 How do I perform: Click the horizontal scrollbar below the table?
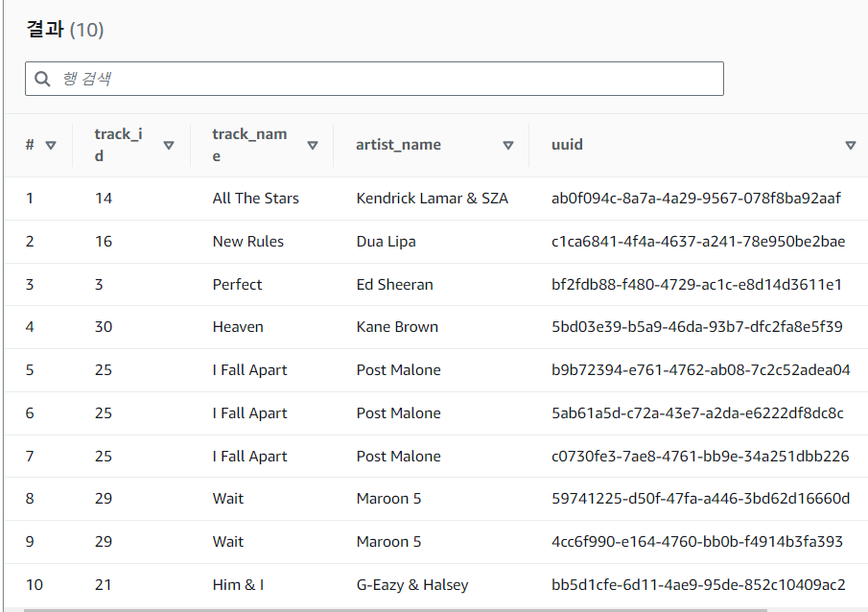395,610
